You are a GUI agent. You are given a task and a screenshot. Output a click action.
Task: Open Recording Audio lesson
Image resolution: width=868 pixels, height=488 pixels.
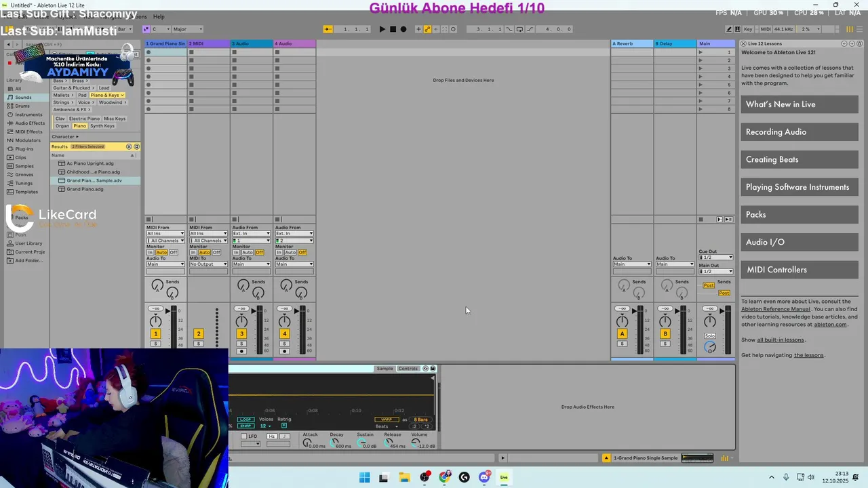(x=800, y=131)
